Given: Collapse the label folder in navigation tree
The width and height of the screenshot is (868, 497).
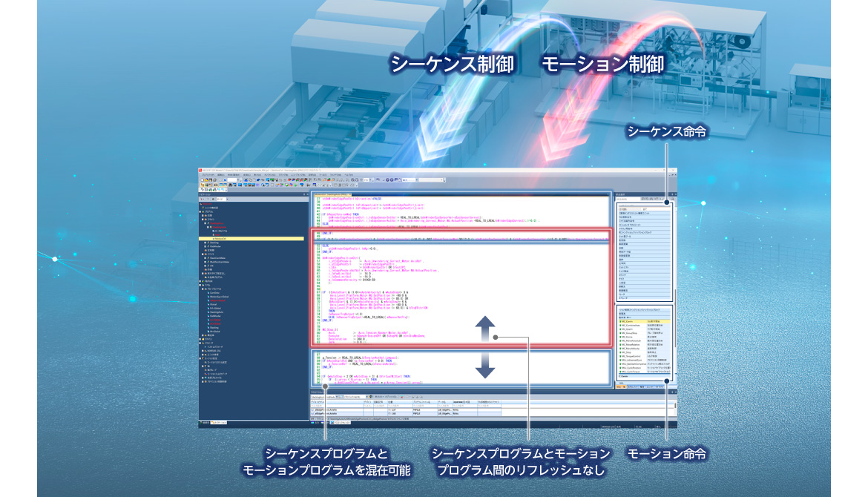Looking at the screenshot, I should pos(201,286).
